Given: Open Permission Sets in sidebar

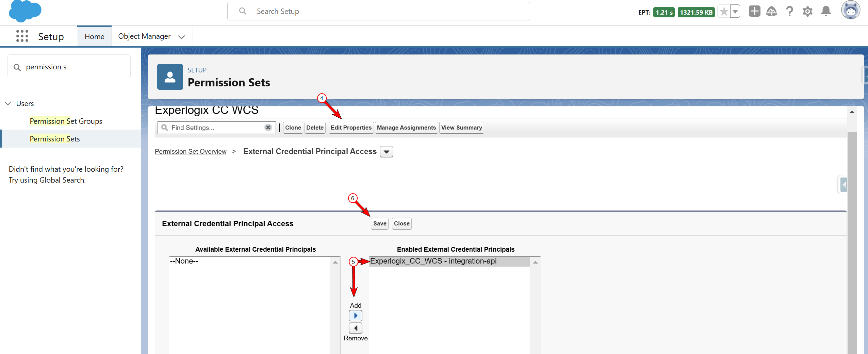Looking at the screenshot, I should coord(55,139).
